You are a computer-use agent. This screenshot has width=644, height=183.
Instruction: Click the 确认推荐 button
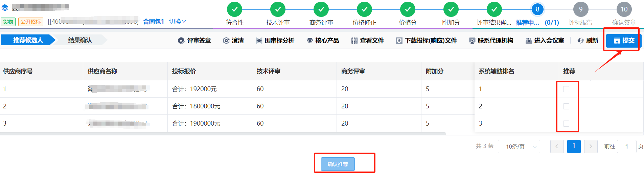pyautogui.click(x=338, y=164)
